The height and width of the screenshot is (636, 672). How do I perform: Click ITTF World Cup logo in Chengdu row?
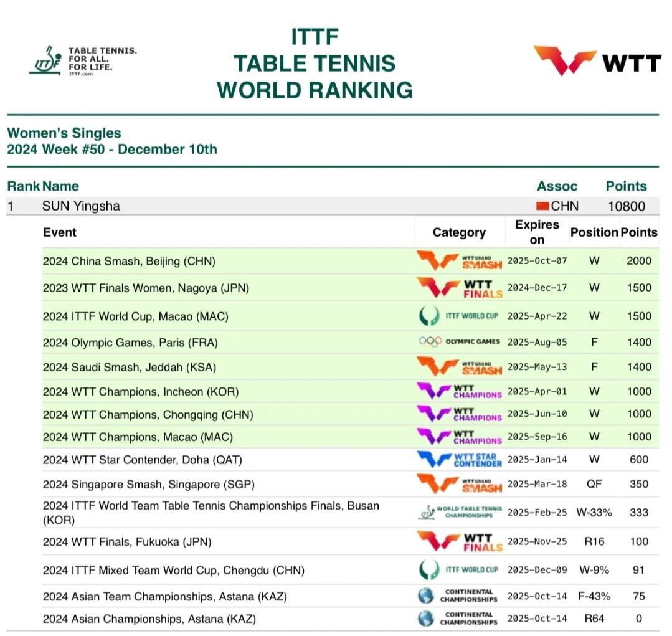pyautogui.click(x=458, y=570)
